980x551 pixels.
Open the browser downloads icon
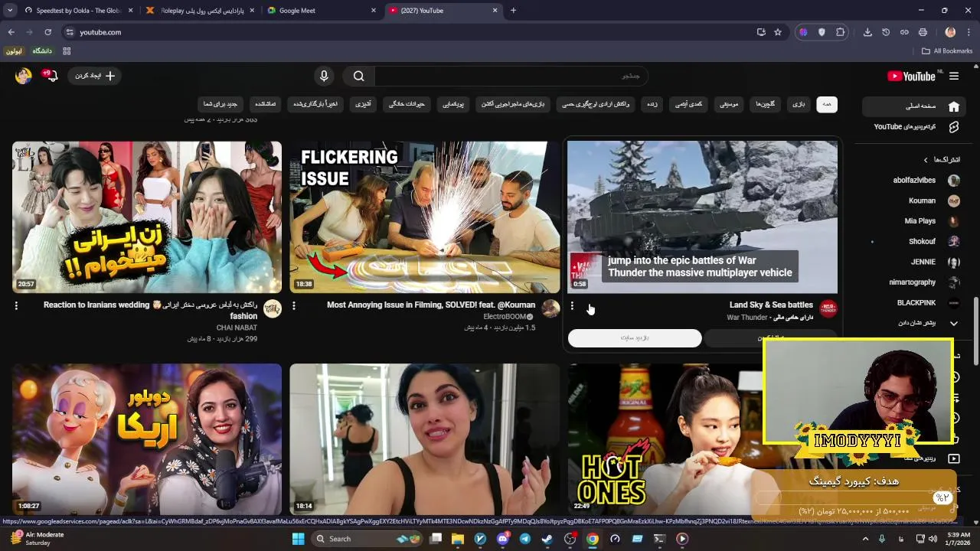(867, 32)
